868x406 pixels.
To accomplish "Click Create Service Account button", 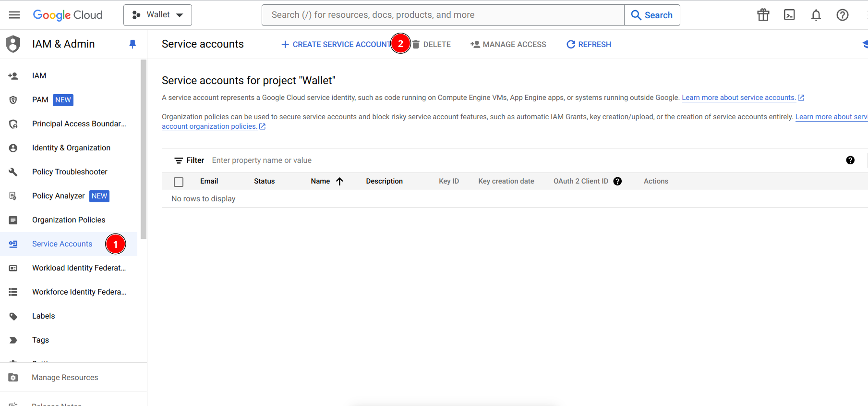I will pyautogui.click(x=336, y=44).
